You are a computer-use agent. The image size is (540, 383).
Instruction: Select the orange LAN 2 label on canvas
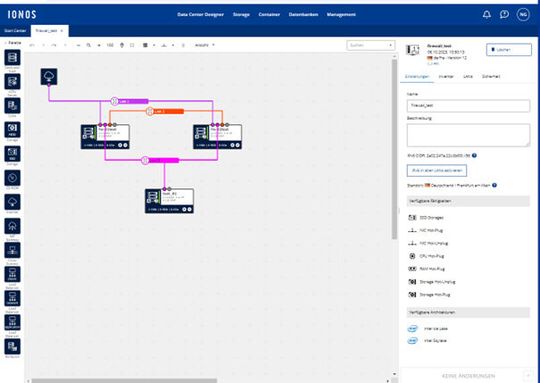(x=165, y=111)
